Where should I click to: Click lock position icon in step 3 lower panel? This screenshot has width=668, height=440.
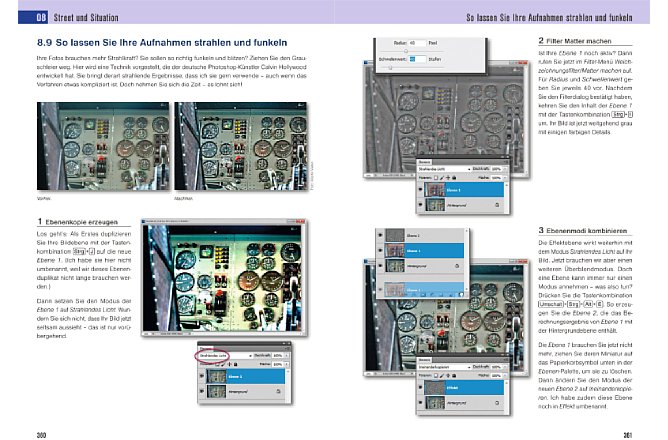(448, 376)
